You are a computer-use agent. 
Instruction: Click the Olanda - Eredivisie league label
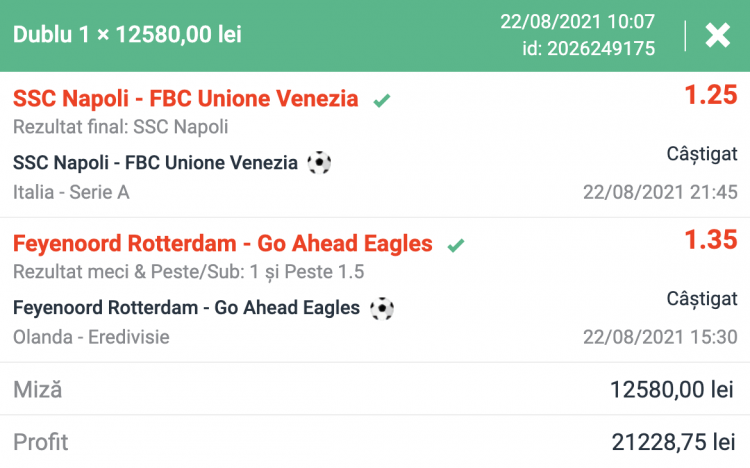coord(91,337)
